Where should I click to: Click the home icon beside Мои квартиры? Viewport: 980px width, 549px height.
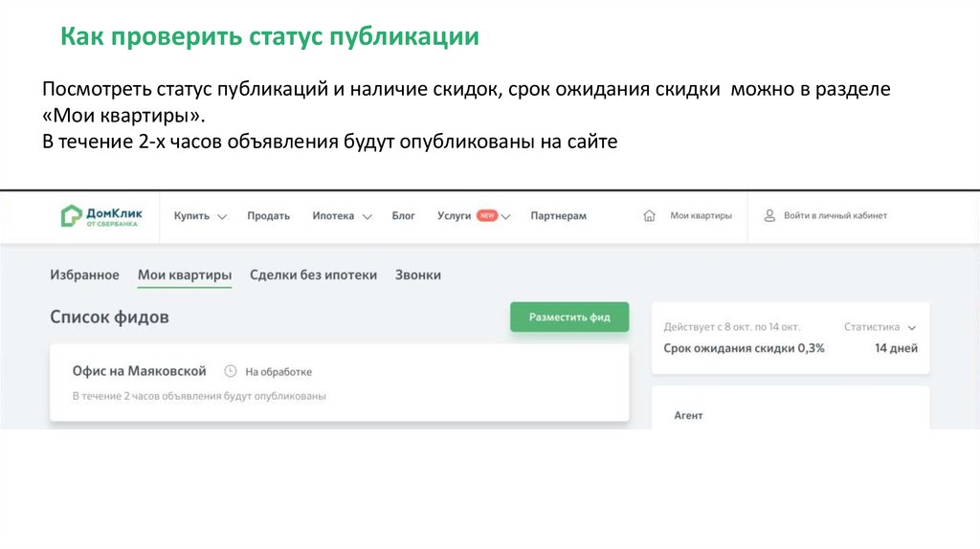click(x=650, y=216)
